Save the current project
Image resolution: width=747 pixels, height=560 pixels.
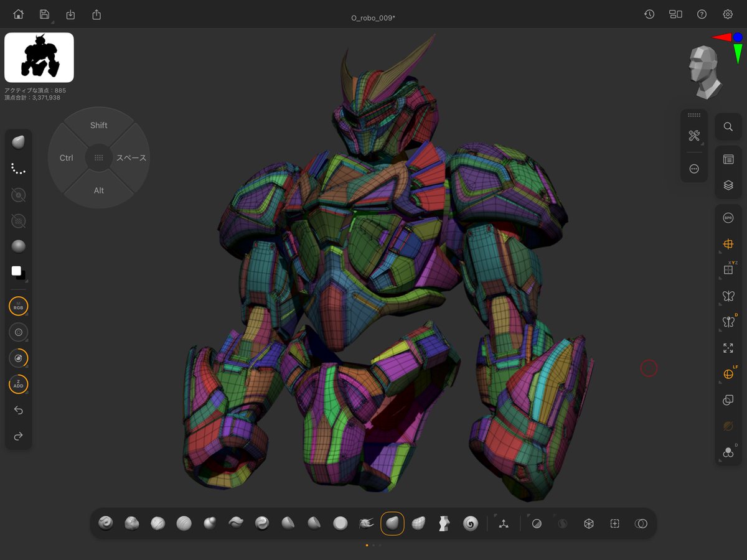[44, 14]
